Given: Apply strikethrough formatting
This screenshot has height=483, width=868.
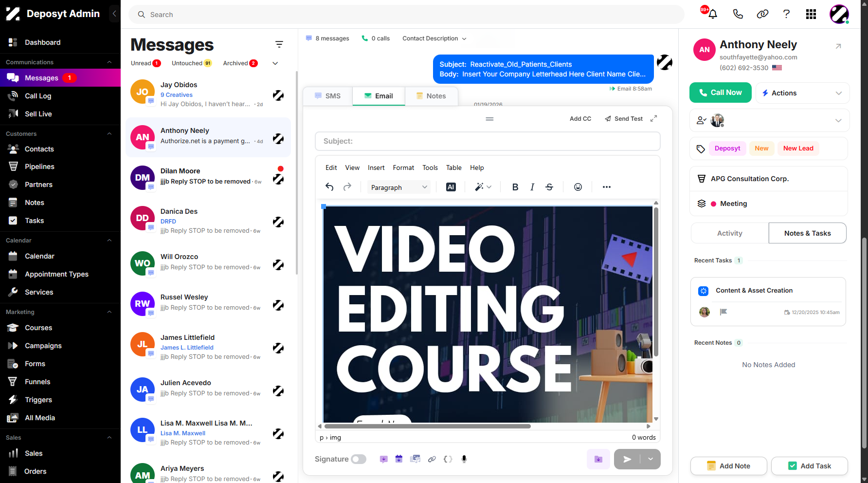Looking at the screenshot, I should (x=549, y=187).
